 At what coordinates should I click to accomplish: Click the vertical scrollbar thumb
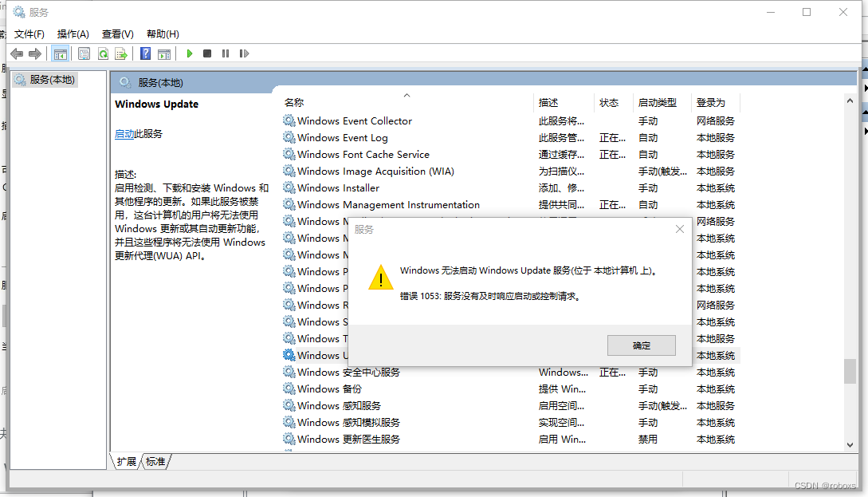[x=850, y=371]
